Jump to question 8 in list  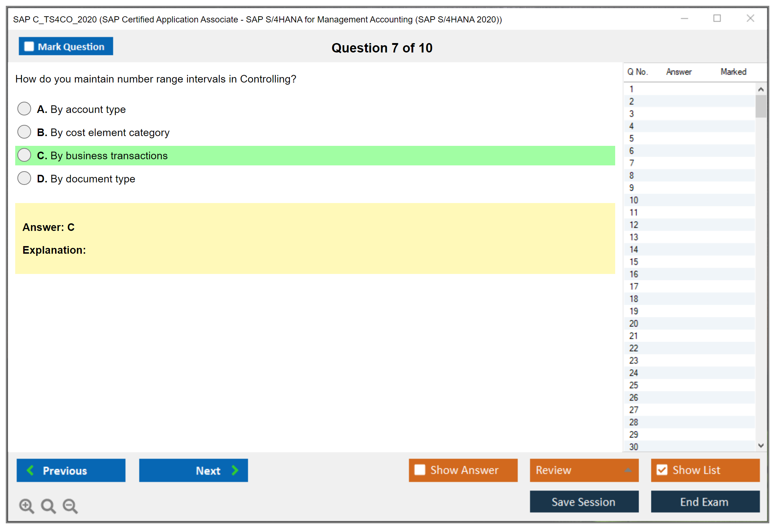pos(631,176)
